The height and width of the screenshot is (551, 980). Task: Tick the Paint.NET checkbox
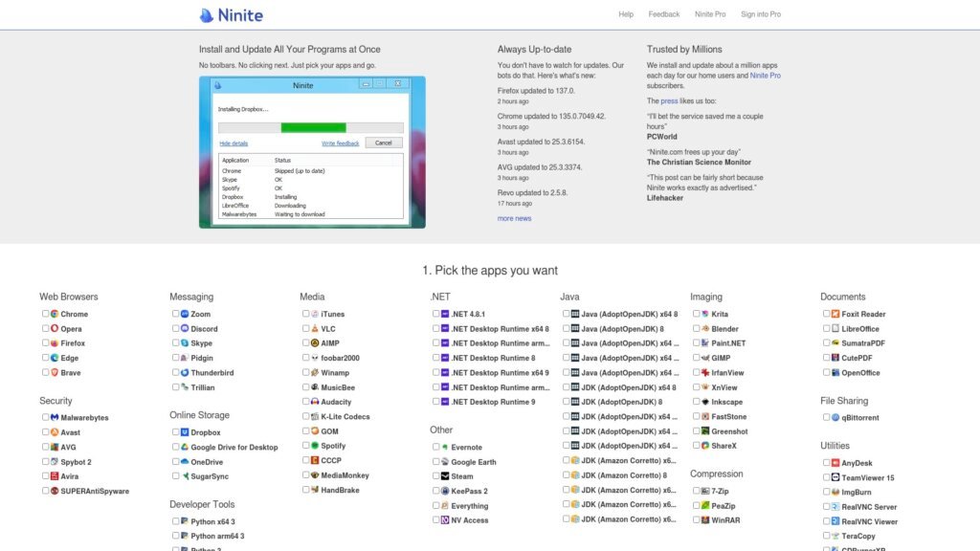(x=697, y=343)
